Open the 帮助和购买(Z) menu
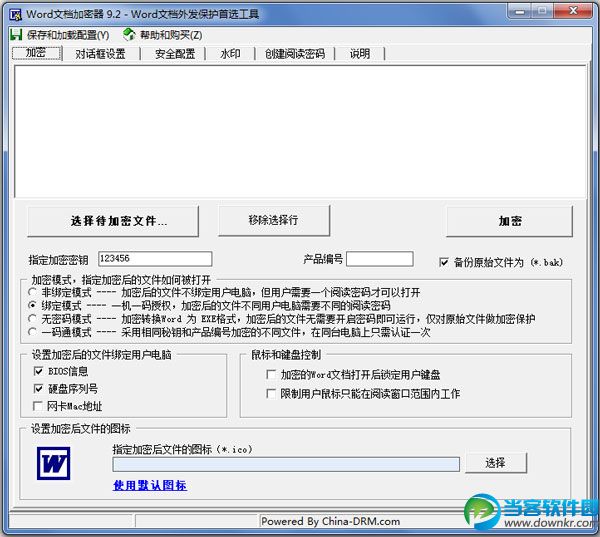The image size is (600, 537). [x=171, y=35]
